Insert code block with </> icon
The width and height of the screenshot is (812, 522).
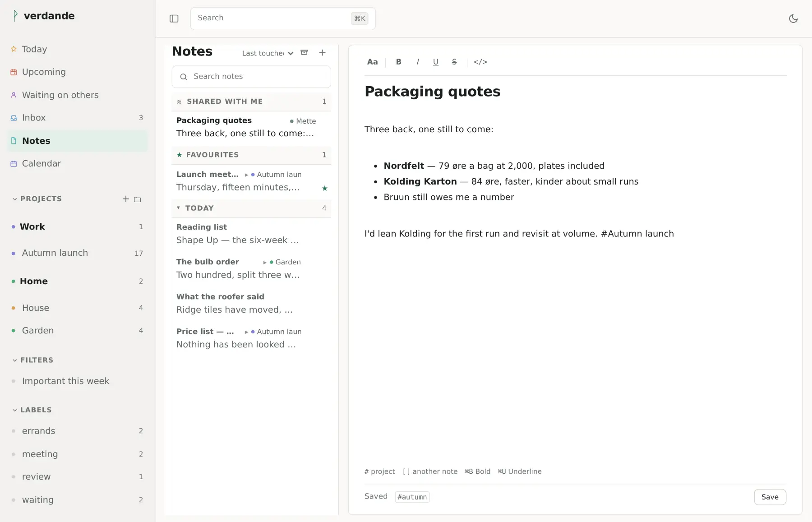click(480, 62)
